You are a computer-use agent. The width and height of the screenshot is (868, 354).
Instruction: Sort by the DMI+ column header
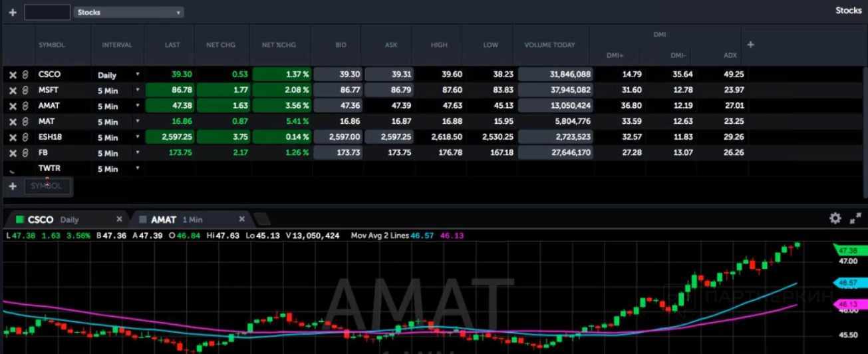click(x=616, y=55)
